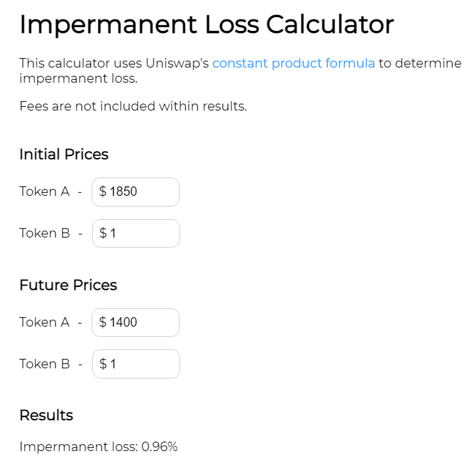
Task: Select the Future Prices Token B field
Action: (142, 364)
